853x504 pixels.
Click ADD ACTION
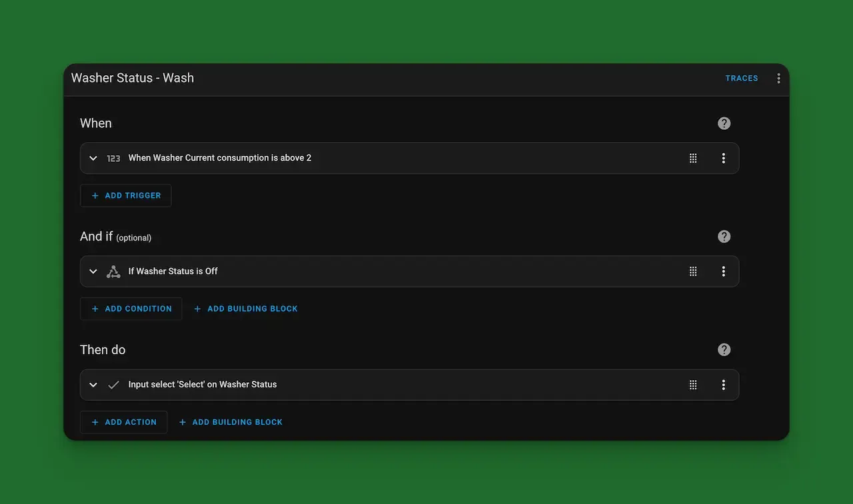pos(123,421)
